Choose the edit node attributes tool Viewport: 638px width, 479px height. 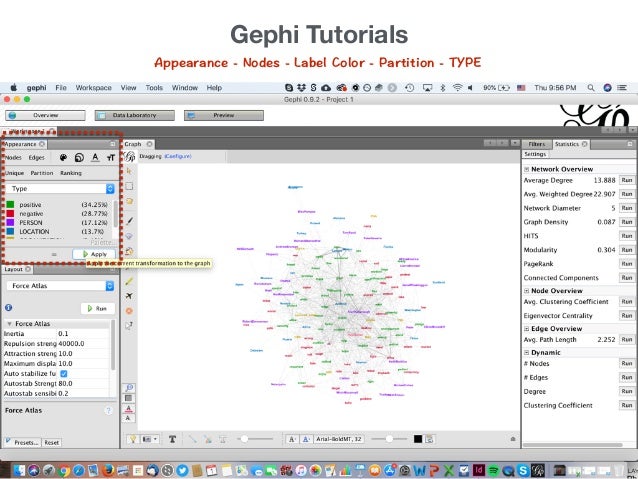[x=129, y=326]
